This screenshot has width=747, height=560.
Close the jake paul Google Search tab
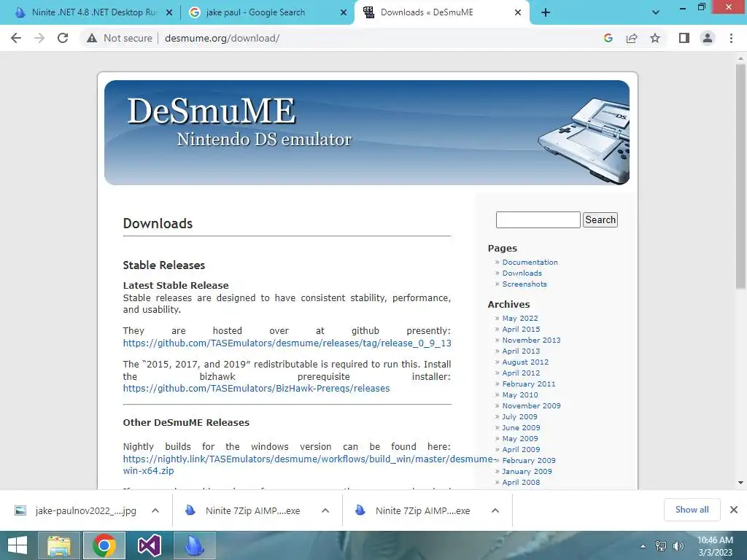(344, 13)
